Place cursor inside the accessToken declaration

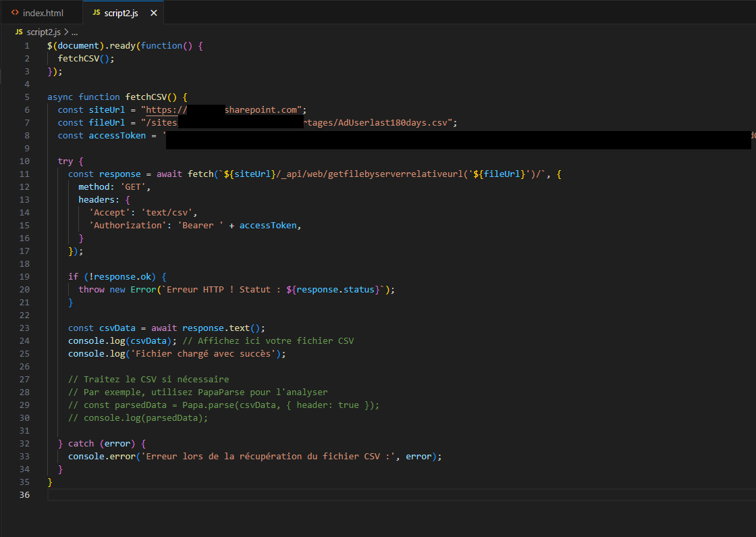click(x=117, y=135)
